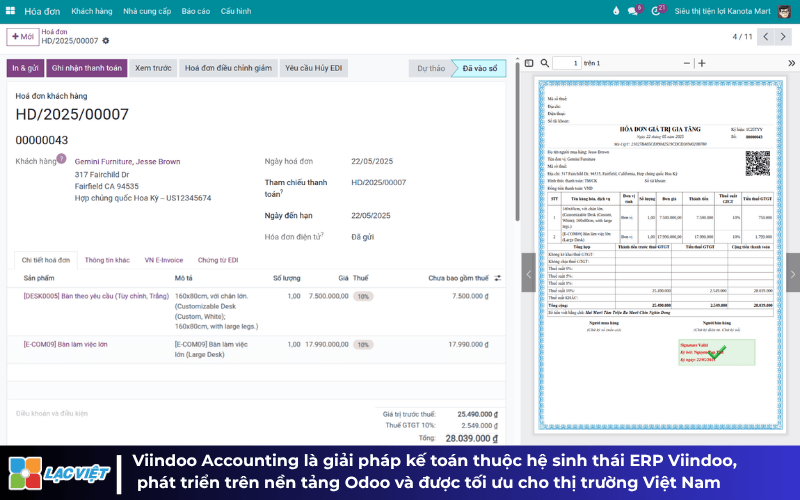This screenshot has height=500, width=800.
Task: Open the activities clock icon
Action: click(656, 11)
